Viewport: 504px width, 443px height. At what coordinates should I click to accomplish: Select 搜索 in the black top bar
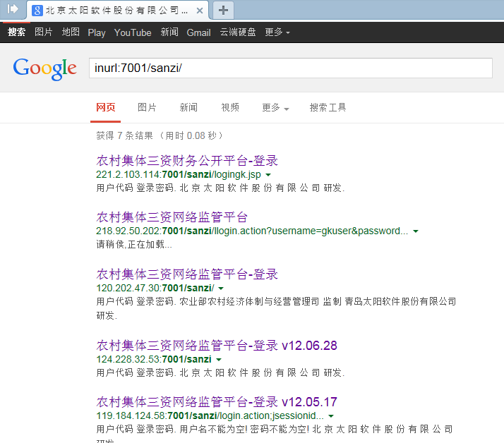coord(16,32)
